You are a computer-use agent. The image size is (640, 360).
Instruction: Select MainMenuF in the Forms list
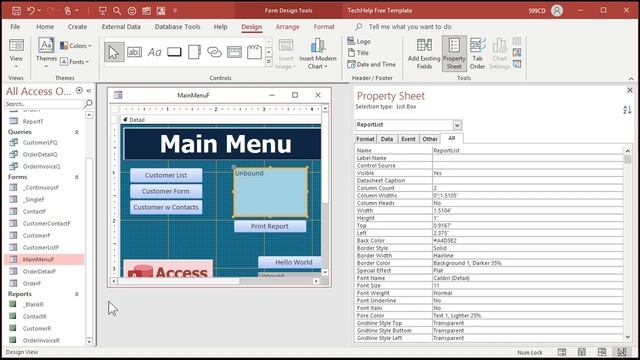point(44,259)
